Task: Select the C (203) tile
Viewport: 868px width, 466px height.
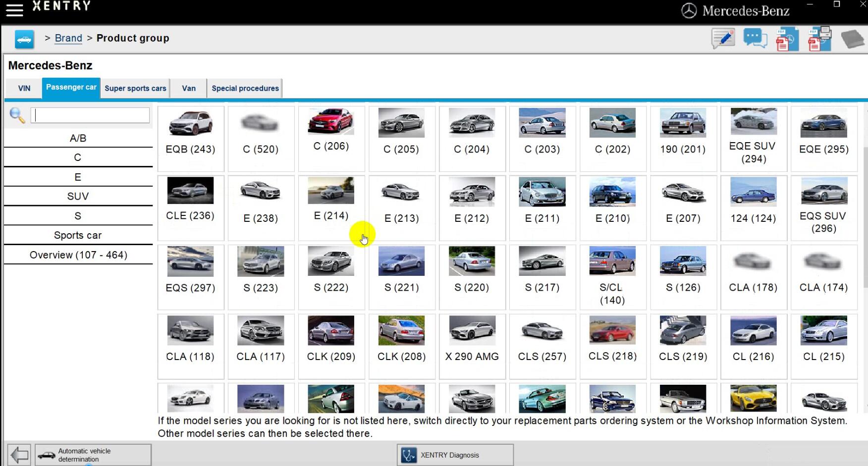Action: (x=542, y=139)
